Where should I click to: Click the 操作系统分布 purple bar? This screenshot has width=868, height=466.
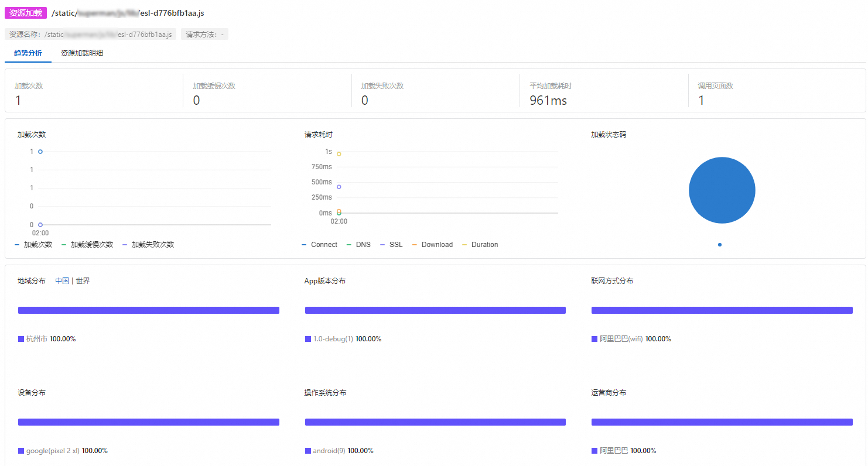[x=435, y=422]
